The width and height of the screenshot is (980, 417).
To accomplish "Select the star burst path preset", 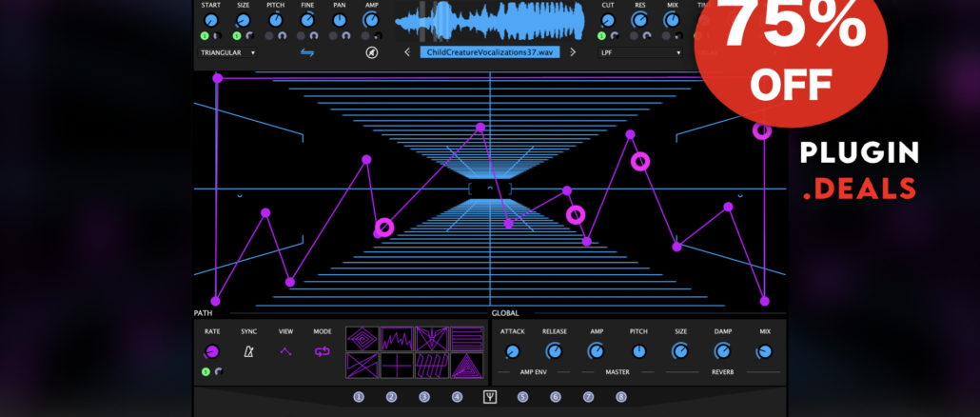I will (x=432, y=339).
